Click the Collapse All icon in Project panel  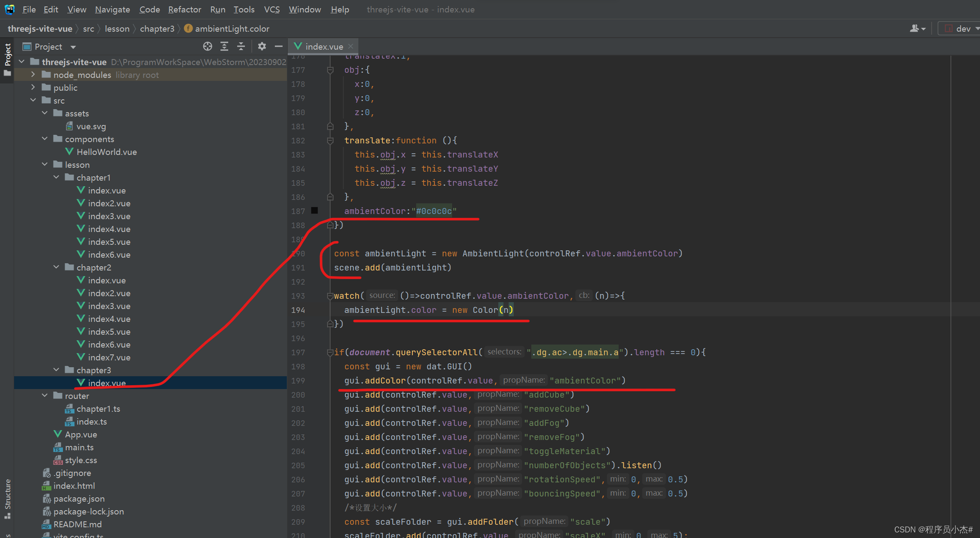[241, 46]
